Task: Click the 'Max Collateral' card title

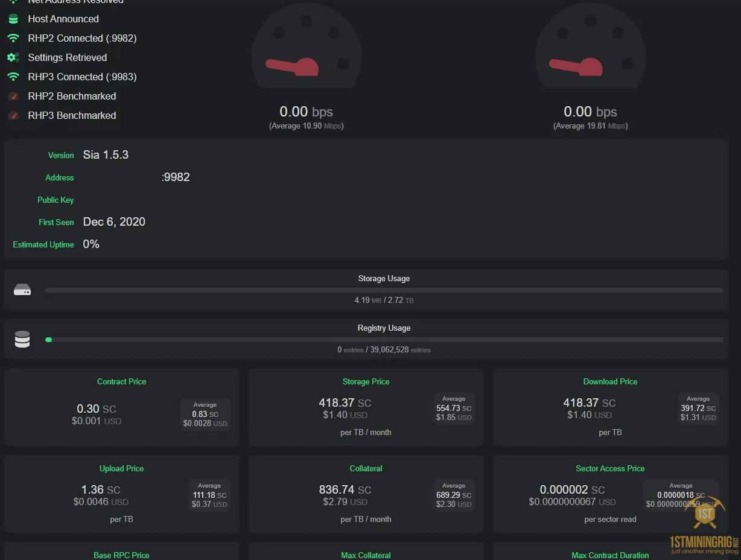Action: point(366,555)
